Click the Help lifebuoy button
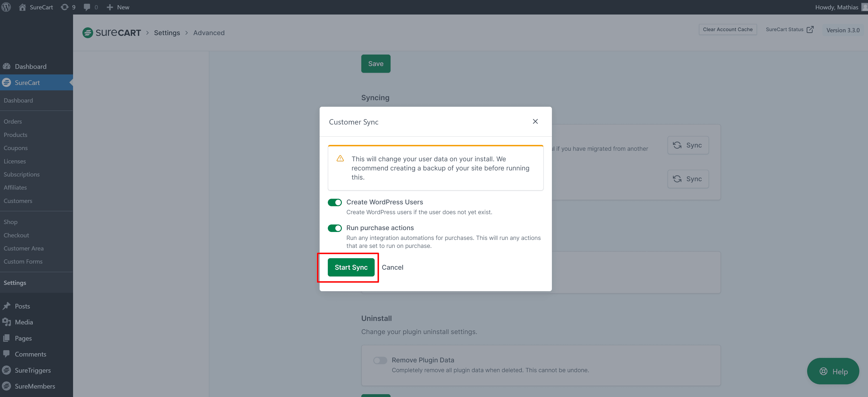The width and height of the screenshot is (868, 397). pyautogui.click(x=833, y=371)
